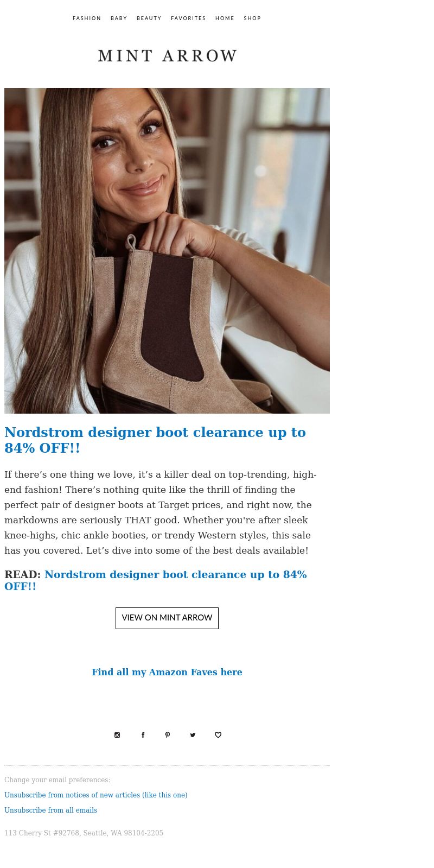Open the Nordstrom boot clearance headline
The height and width of the screenshot is (868, 434).
pyautogui.click(x=155, y=440)
